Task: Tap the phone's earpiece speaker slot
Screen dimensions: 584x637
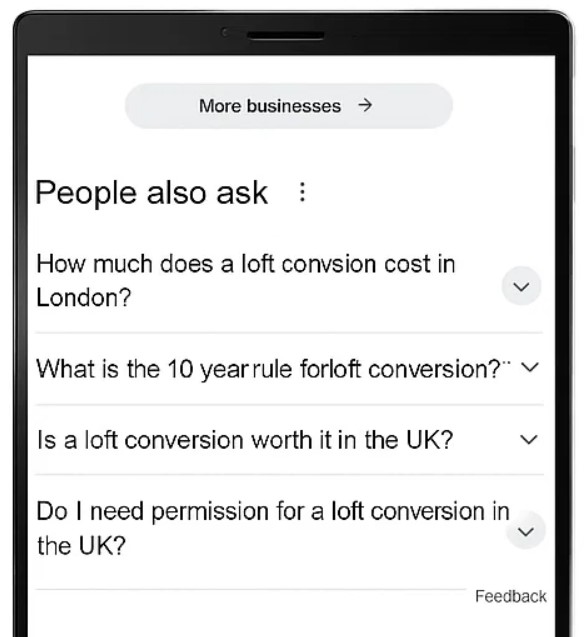Action: [x=286, y=36]
